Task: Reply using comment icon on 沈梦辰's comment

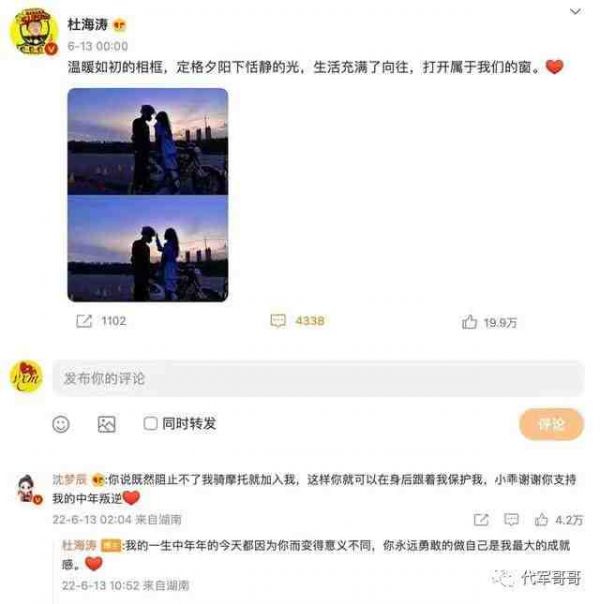Action: pyautogui.click(x=511, y=520)
